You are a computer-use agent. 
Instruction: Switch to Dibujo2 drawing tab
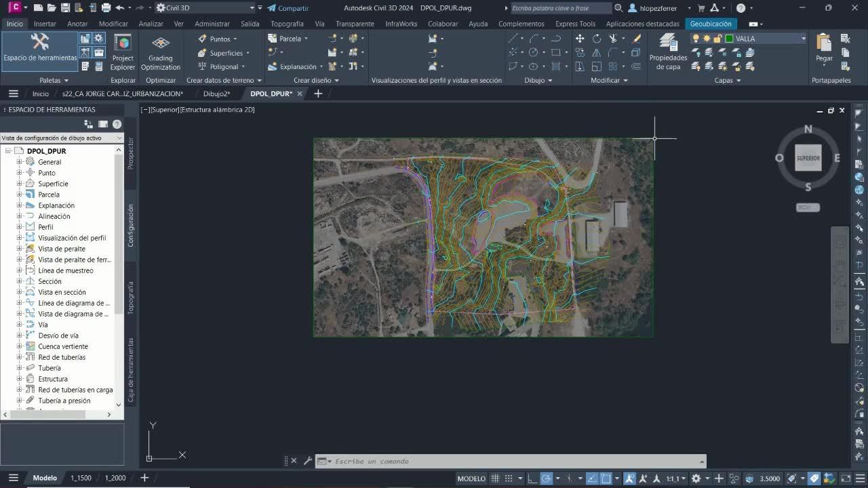pos(216,94)
